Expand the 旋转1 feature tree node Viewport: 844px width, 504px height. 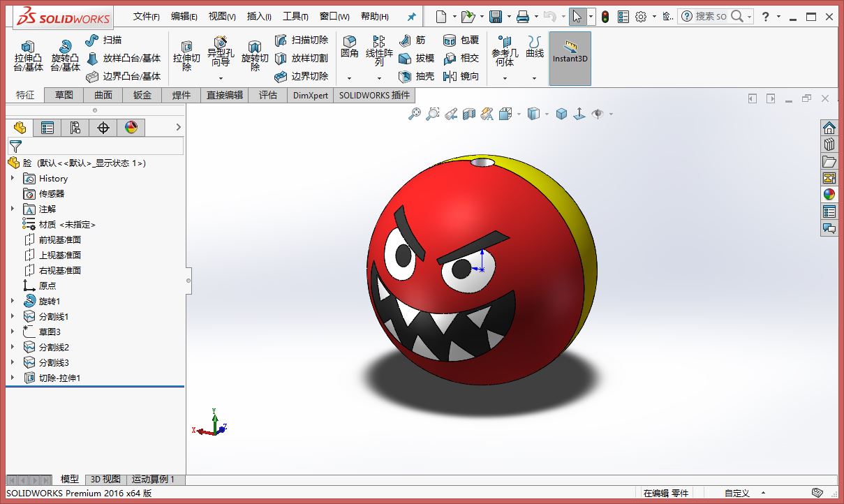[13, 301]
